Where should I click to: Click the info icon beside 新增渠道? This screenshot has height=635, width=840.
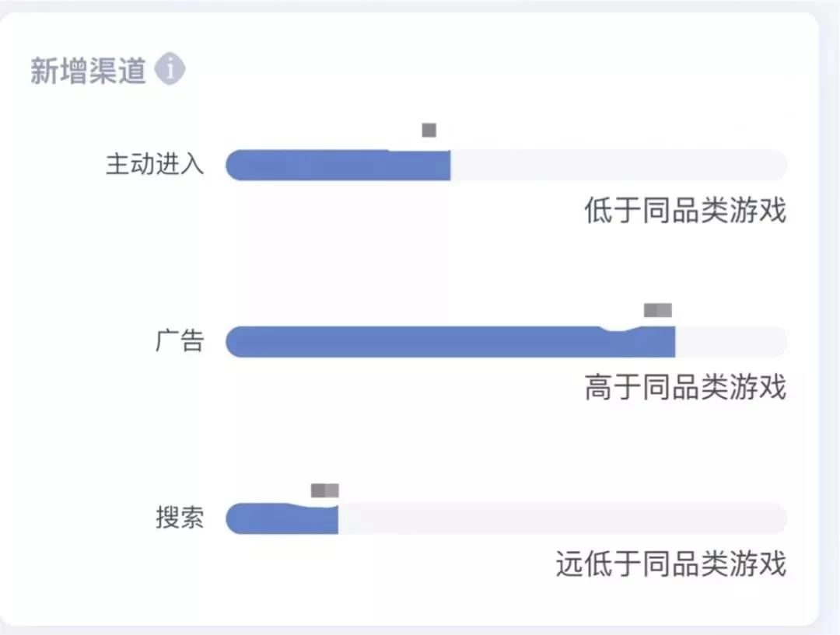tap(170, 69)
